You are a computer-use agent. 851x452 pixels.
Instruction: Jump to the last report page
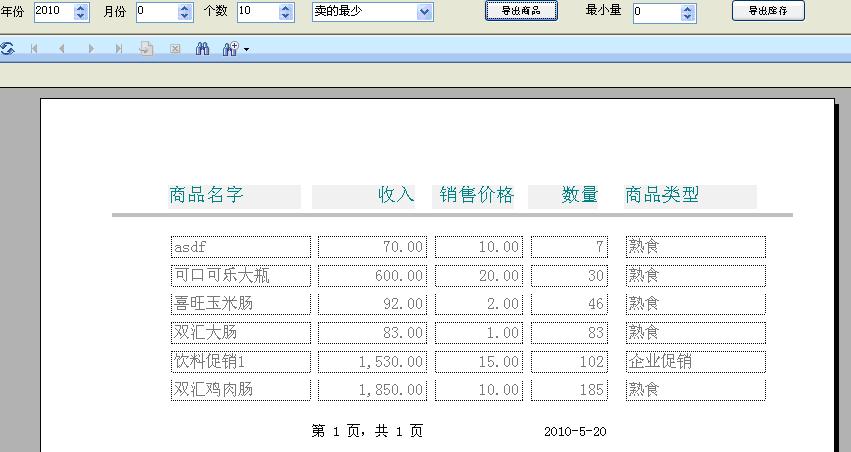(119, 49)
